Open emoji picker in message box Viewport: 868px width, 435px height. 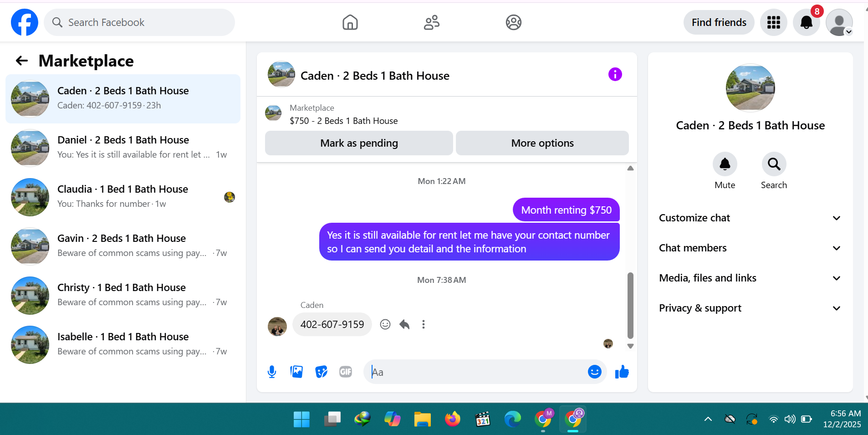coord(594,372)
